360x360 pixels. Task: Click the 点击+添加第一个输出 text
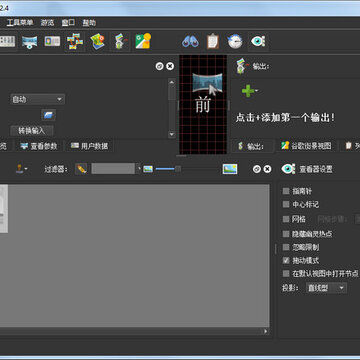tap(285, 118)
